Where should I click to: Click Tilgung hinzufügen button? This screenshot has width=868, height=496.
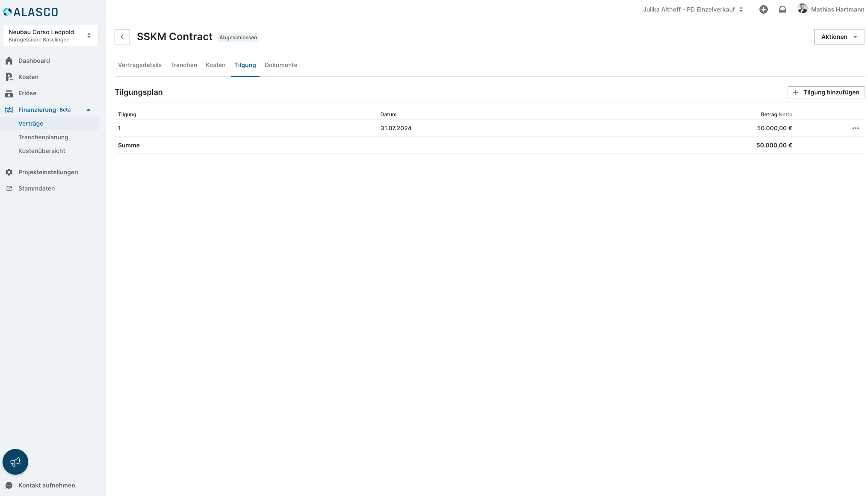[x=826, y=92]
